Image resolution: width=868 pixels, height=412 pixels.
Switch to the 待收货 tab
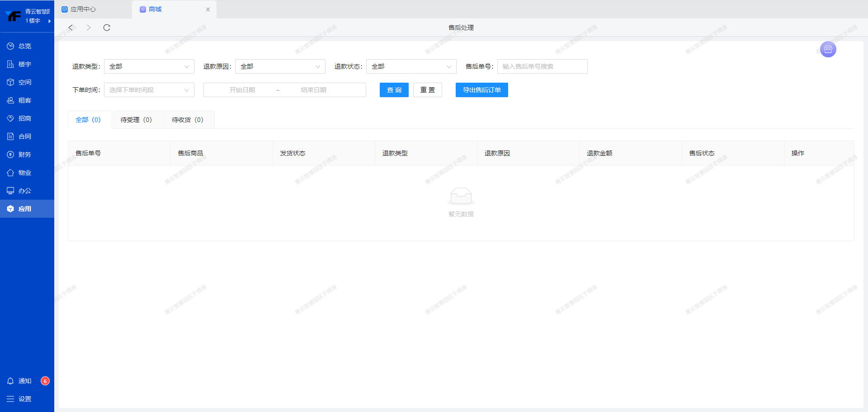(188, 120)
